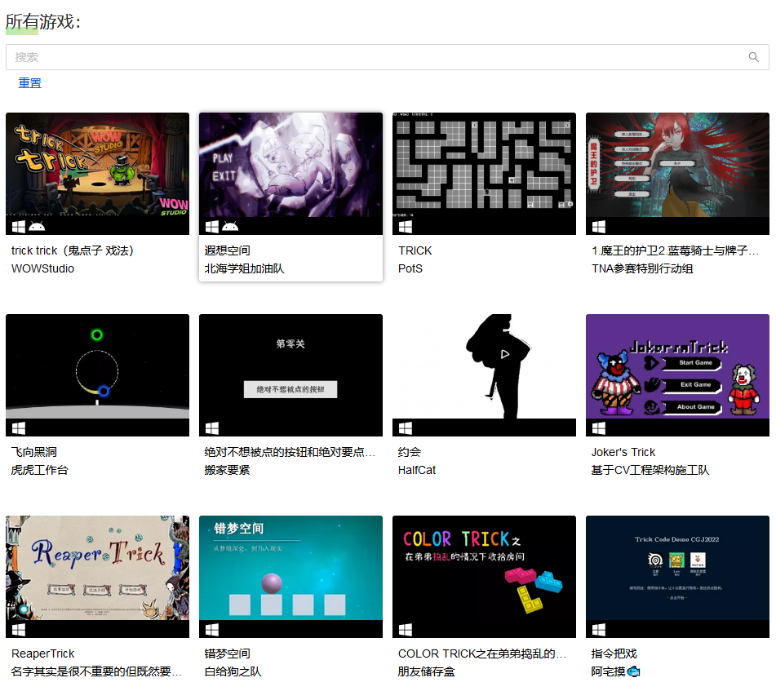Click the Windows icon on the TRICK card
Screen dimensions: 776x700
coord(404,226)
